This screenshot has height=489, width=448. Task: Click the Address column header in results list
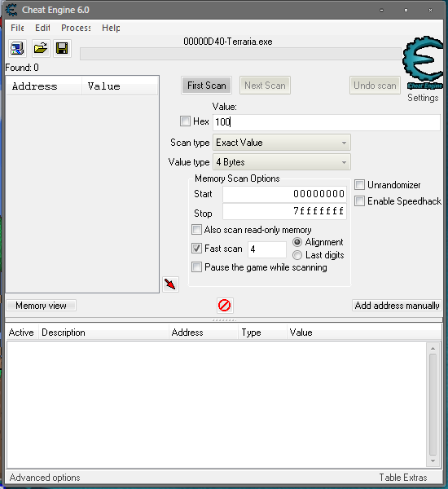click(44, 86)
